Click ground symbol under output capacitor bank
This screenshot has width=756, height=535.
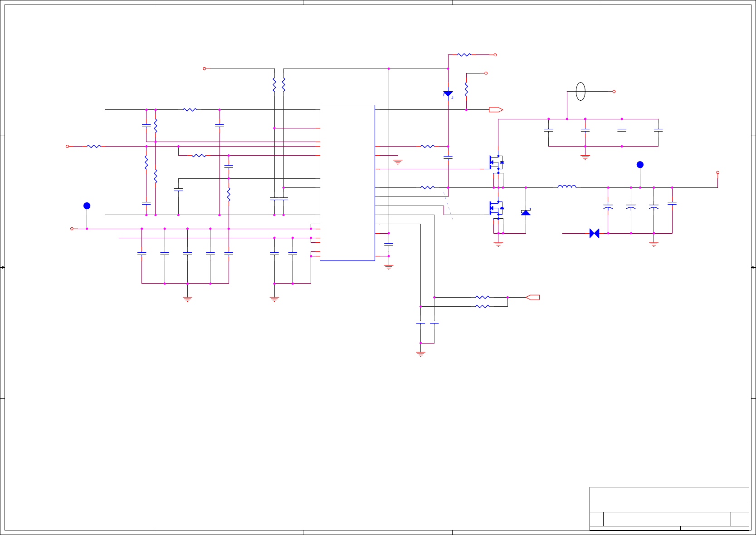click(x=654, y=245)
